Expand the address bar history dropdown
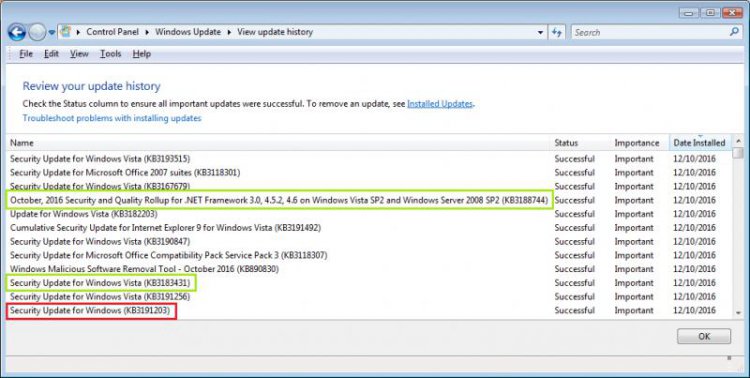 [x=540, y=33]
